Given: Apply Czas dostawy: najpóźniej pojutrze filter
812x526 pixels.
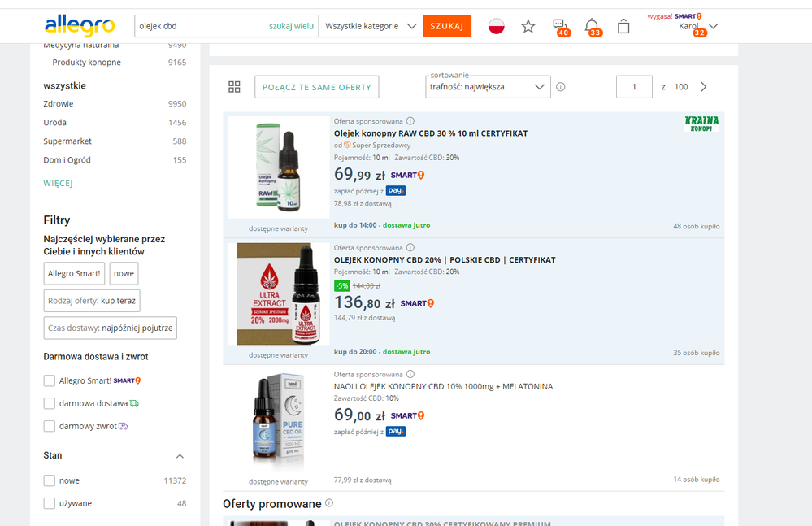Looking at the screenshot, I should click(x=111, y=328).
